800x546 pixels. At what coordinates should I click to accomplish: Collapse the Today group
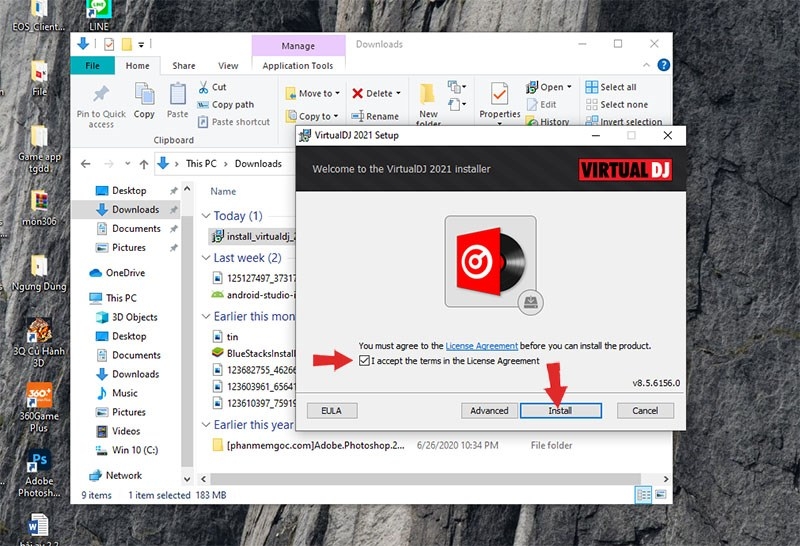[x=206, y=216]
